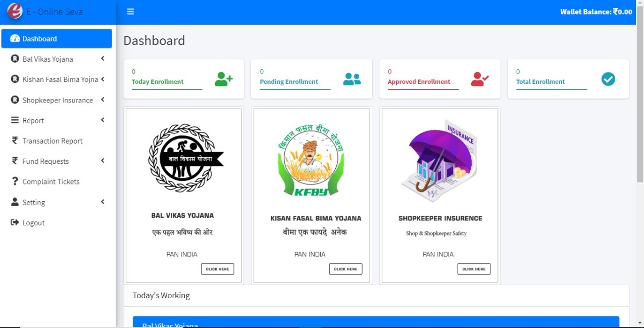Click CLICK HERE under Shopkeeper Insurence

[x=474, y=269]
